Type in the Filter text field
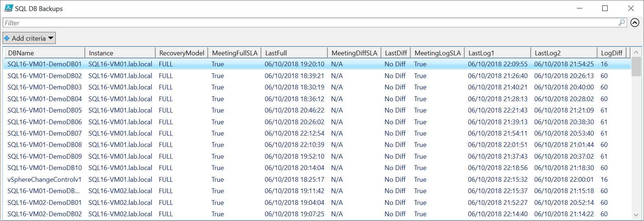The height and width of the screenshot is (221, 644). click(x=308, y=23)
